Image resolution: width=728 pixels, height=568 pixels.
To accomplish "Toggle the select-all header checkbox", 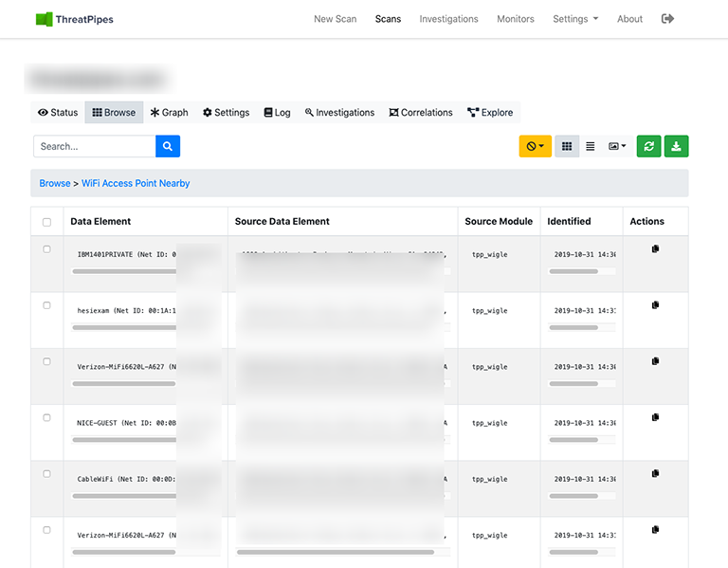I will 47,222.
